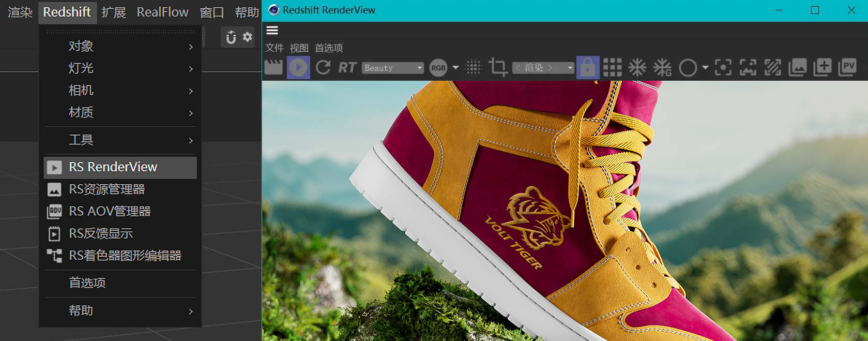Click the bucket grid icon
Screen dimensions: 868x341
[613, 67]
